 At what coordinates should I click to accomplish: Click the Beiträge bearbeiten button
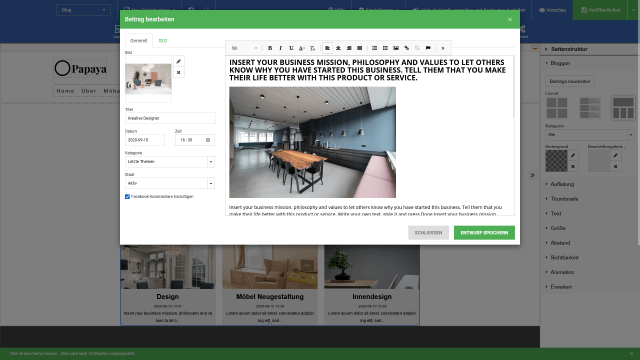pos(570,81)
